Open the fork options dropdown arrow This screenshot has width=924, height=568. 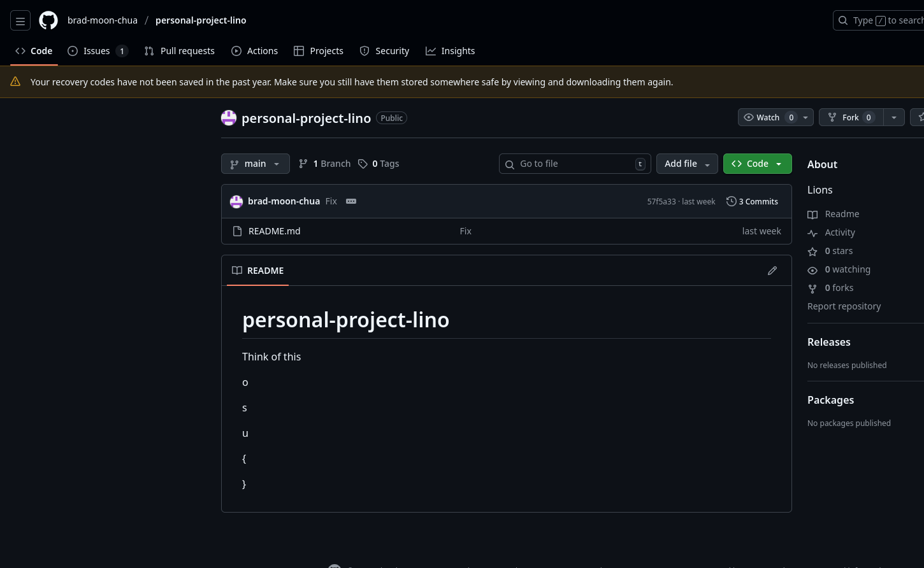[x=893, y=117]
